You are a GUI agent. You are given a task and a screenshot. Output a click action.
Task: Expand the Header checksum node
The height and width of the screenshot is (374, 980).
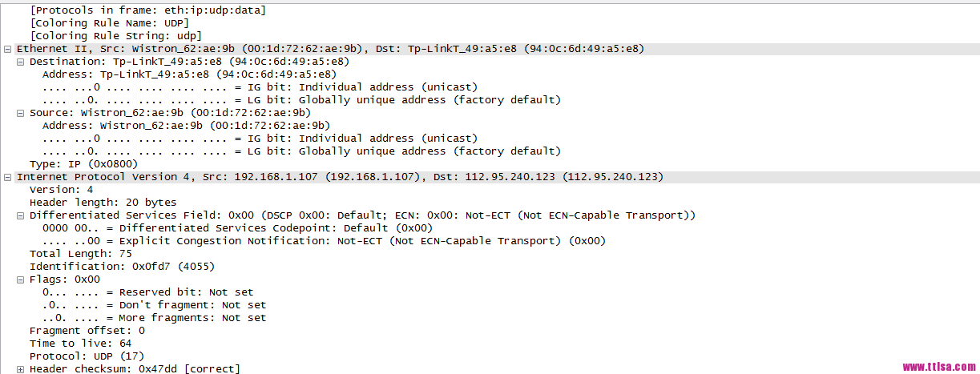[21, 369]
